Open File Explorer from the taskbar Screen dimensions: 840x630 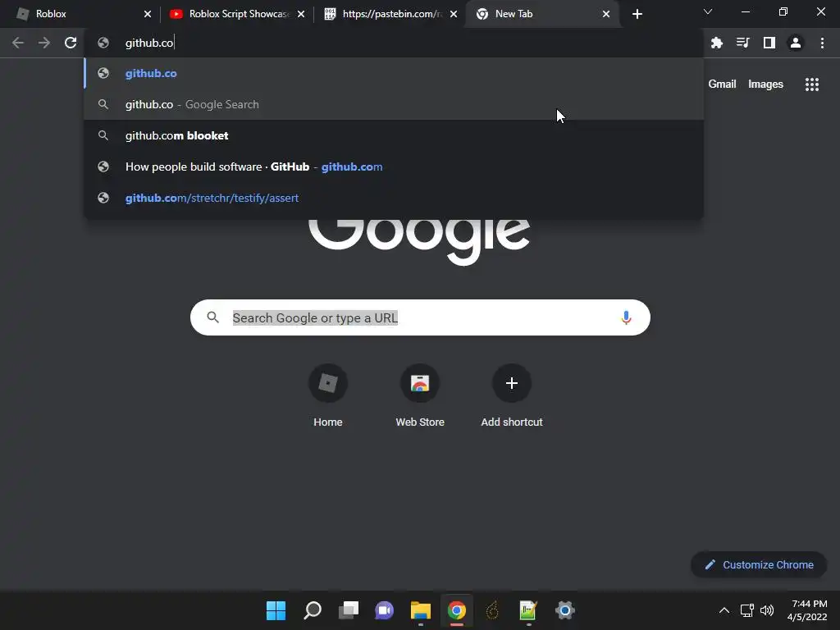(x=421, y=610)
